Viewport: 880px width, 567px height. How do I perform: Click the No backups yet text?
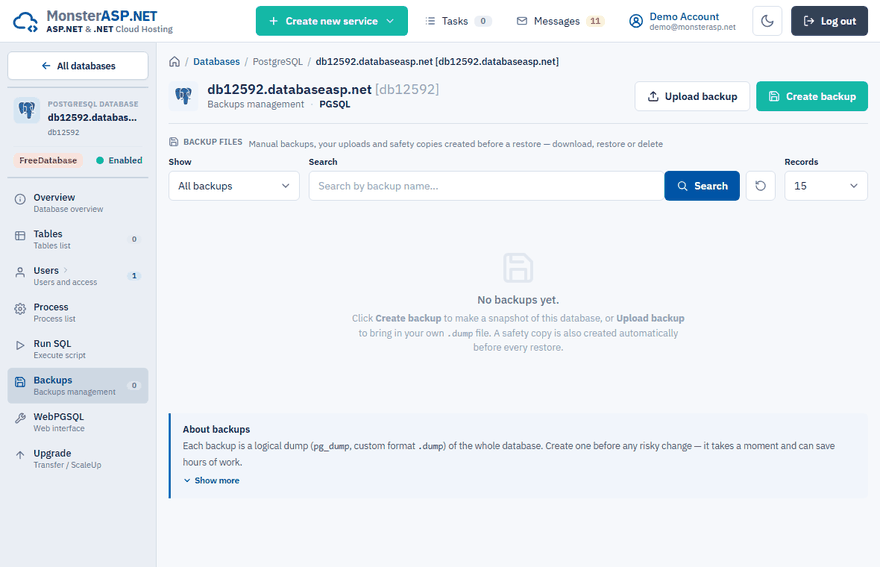point(518,300)
